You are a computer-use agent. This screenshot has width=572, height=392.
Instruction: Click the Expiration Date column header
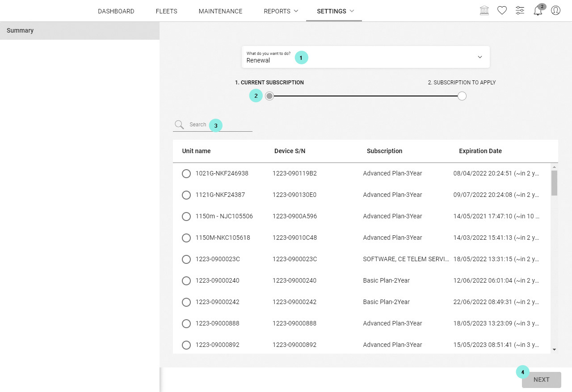480,151
